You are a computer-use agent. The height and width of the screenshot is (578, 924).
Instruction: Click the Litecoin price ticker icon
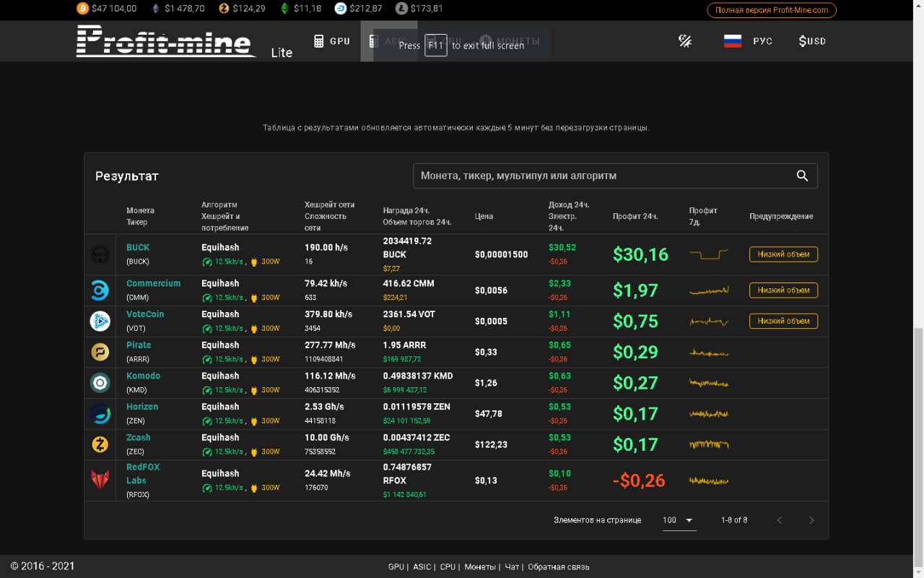coord(401,9)
